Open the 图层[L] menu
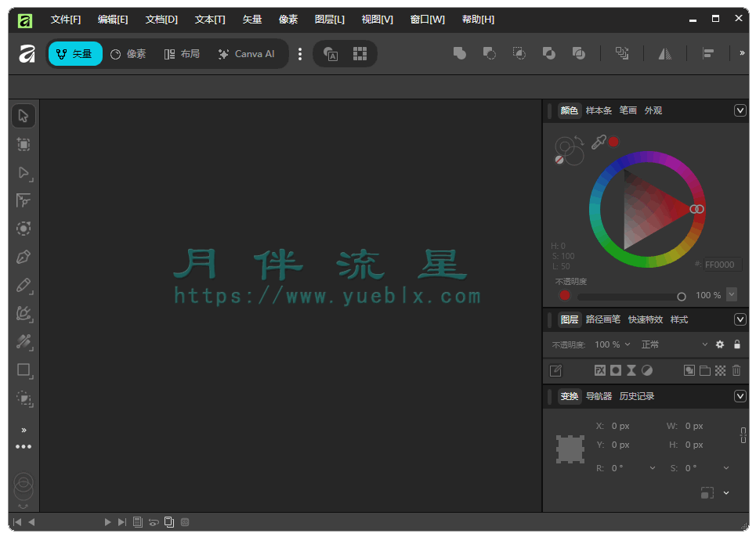 pos(330,20)
